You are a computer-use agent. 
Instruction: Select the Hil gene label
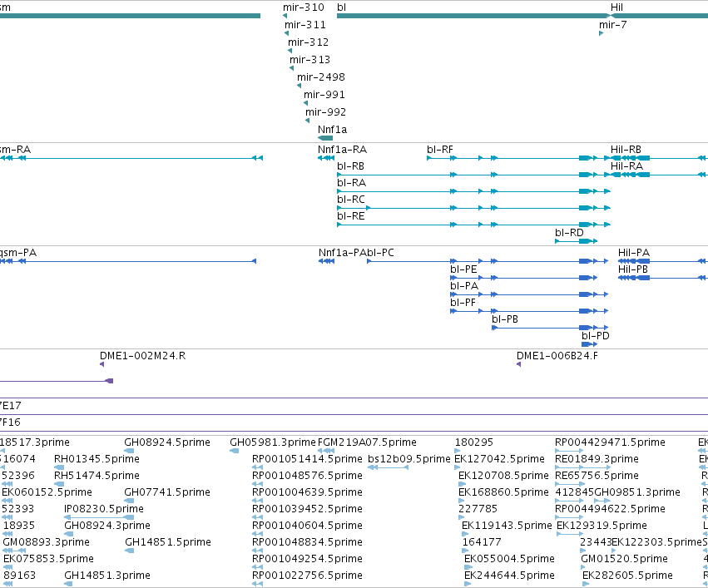616,7
